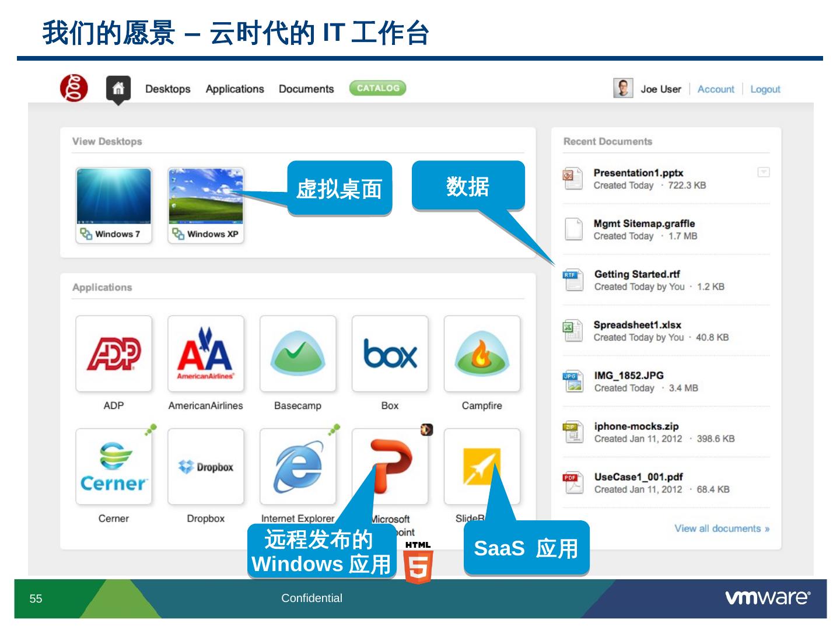The image size is (840, 630).
Task: Open the Windows XP desktop thumbnail
Action: click(x=206, y=205)
